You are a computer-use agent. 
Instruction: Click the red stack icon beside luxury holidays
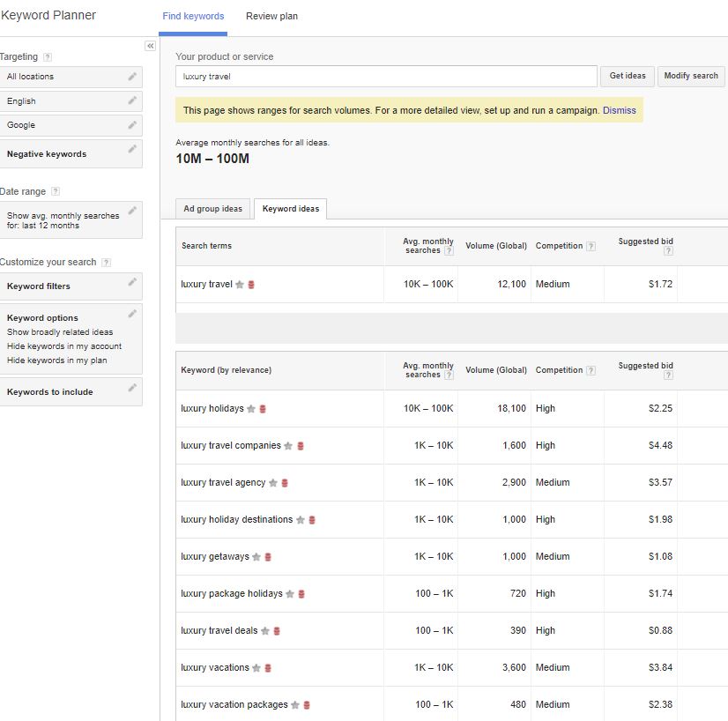click(263, 409)
